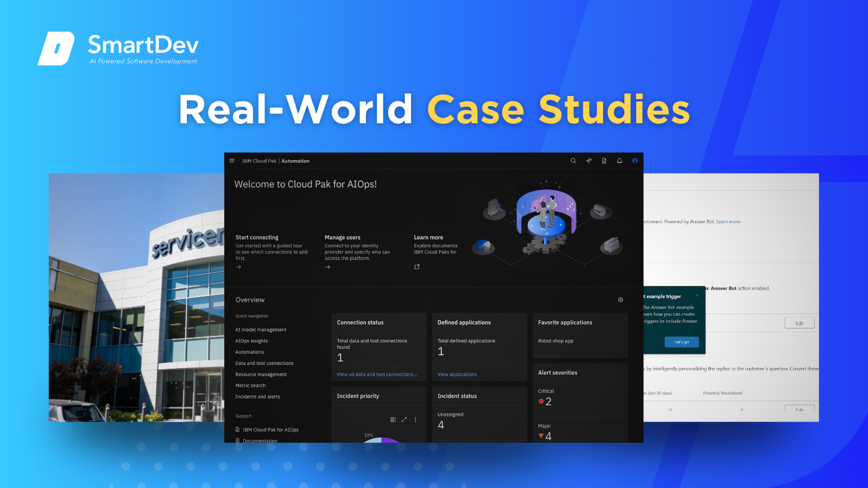Open Robot shop app favorite
Viewport: 868px width, 488px height.
pos(555,341)
